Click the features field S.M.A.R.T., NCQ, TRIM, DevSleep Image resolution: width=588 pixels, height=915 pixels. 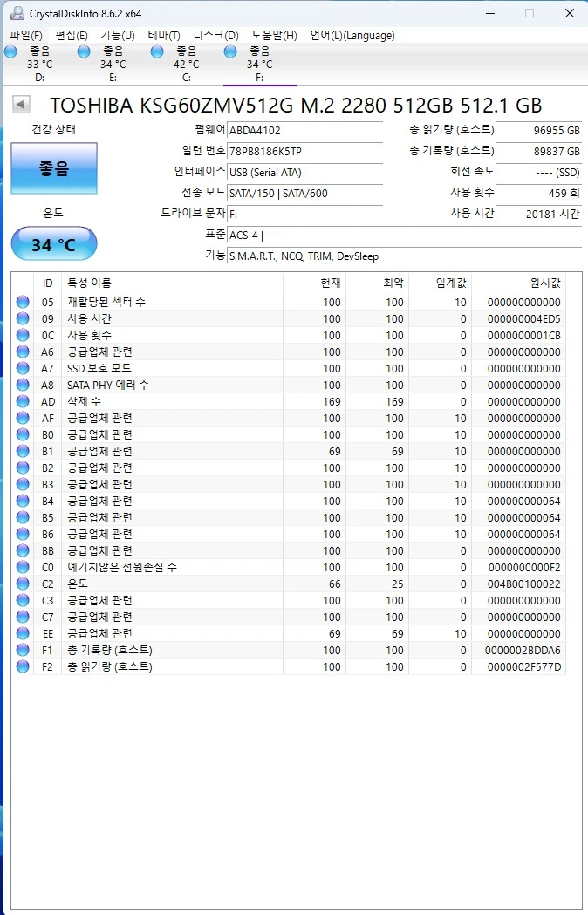click(x=405, y=256)
